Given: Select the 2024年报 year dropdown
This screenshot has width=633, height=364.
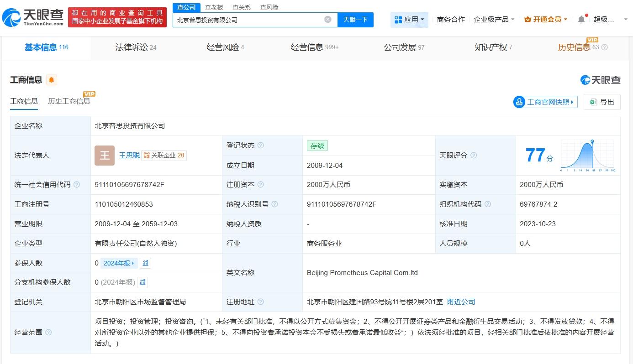Looking at the screenshot, I should point(119,263).
